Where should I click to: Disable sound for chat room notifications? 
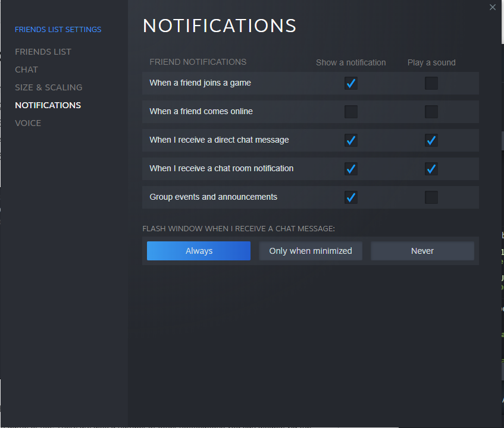pos(431,169)
